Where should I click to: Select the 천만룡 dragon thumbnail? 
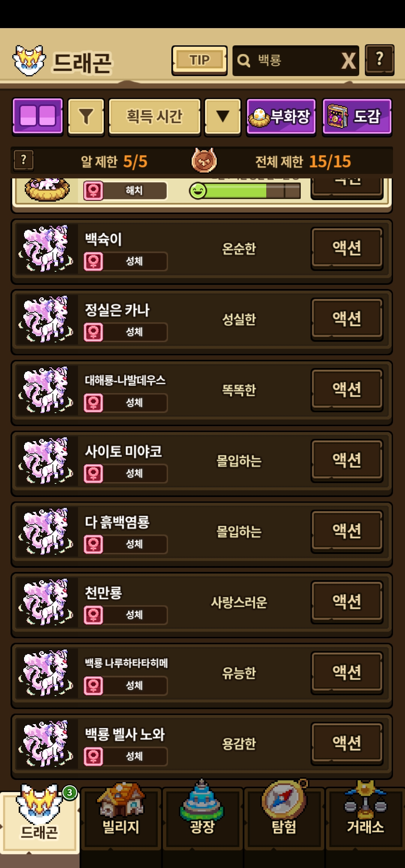click(46, 602)
